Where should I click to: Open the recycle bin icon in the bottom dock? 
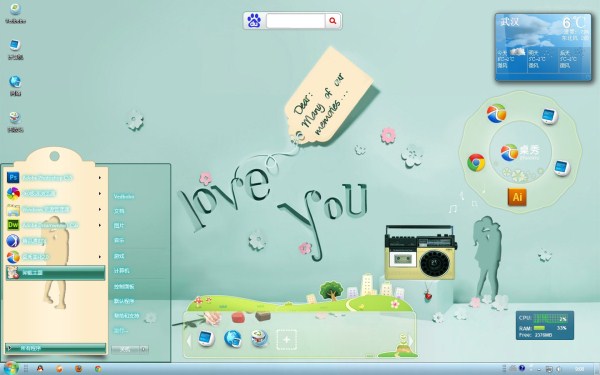coord(259,338)
